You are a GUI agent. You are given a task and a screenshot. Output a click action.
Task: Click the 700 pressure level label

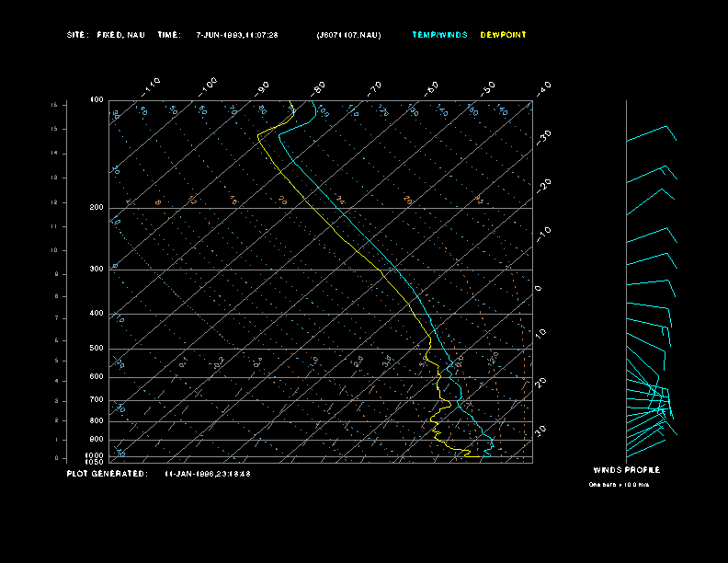97,400
